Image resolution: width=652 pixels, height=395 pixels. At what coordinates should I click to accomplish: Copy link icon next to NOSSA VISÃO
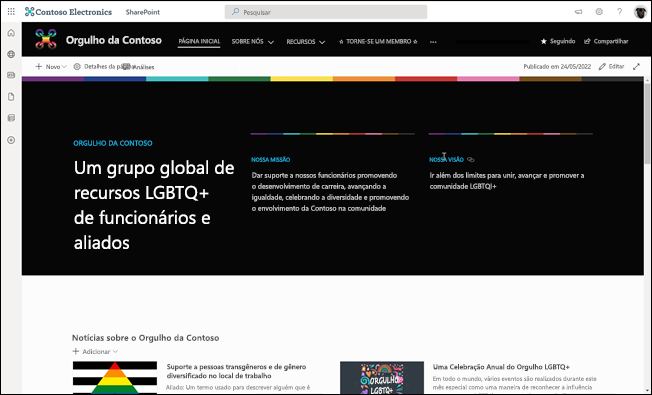coord(471,160)
